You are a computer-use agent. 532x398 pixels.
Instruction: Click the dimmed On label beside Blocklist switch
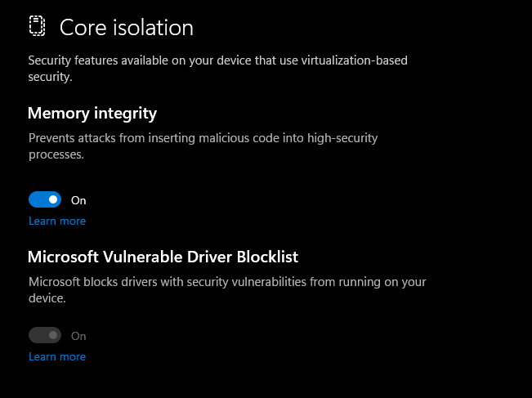[78, 336]
